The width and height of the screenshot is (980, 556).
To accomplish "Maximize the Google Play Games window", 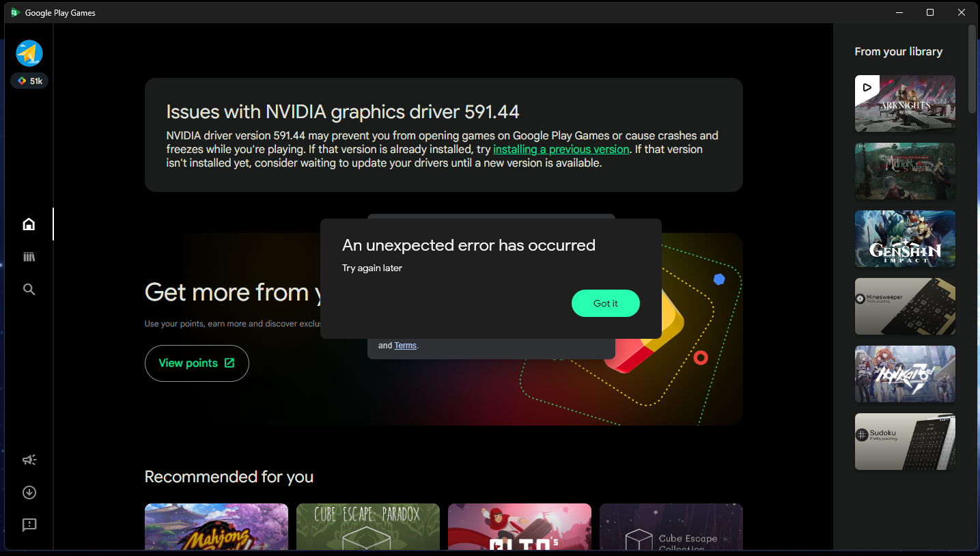I will (929, 12).
